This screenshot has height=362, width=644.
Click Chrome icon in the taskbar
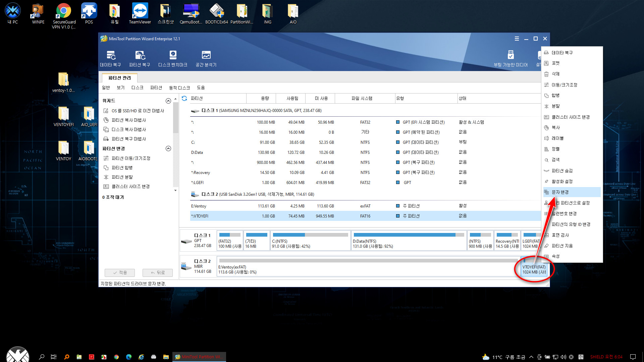coord(116,357)
